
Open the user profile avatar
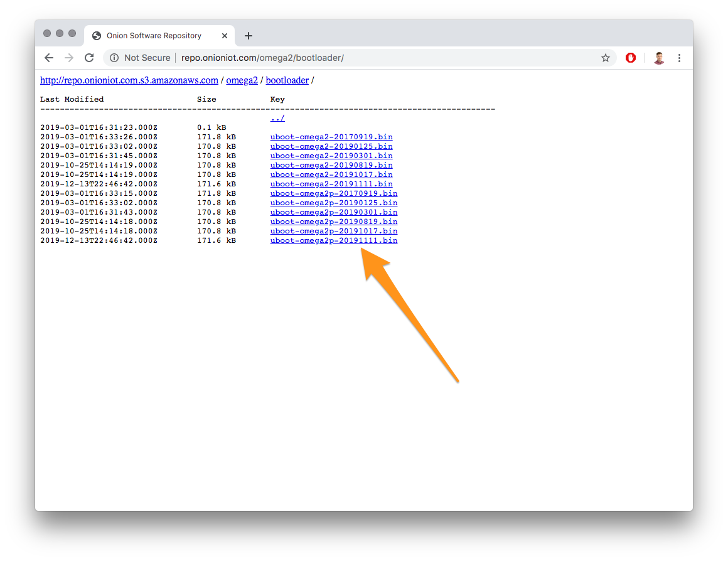[659, 58]
